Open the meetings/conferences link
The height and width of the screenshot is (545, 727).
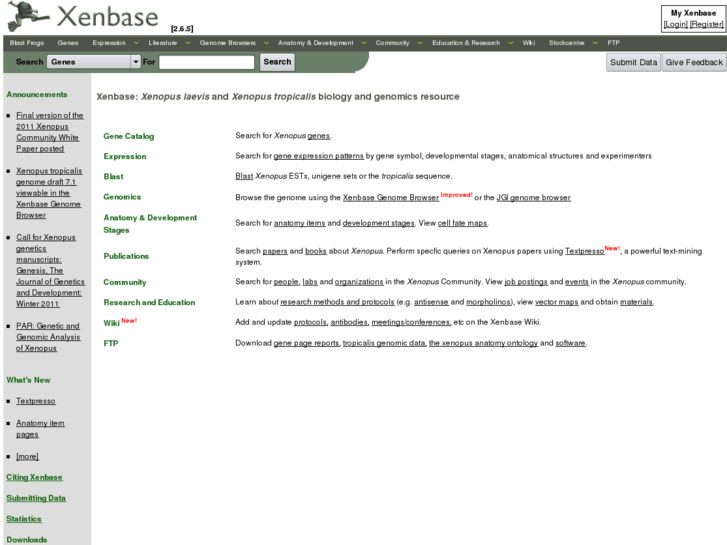click(x=410, y=322)
